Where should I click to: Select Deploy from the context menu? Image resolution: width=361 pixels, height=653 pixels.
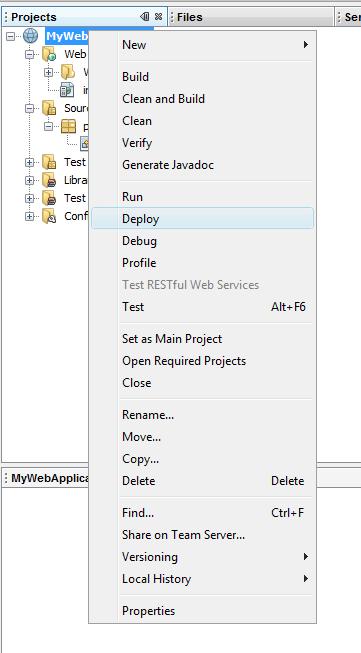(202, 219)
